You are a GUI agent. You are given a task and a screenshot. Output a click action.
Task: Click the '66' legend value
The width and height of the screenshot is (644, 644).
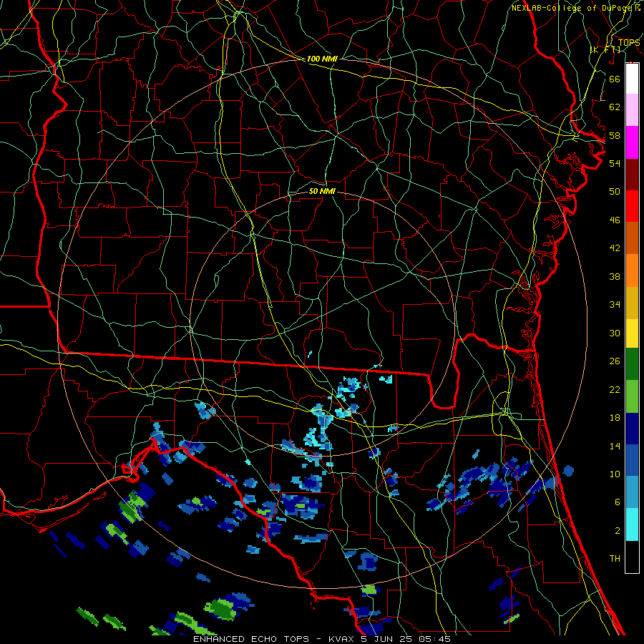coord(615,79)
